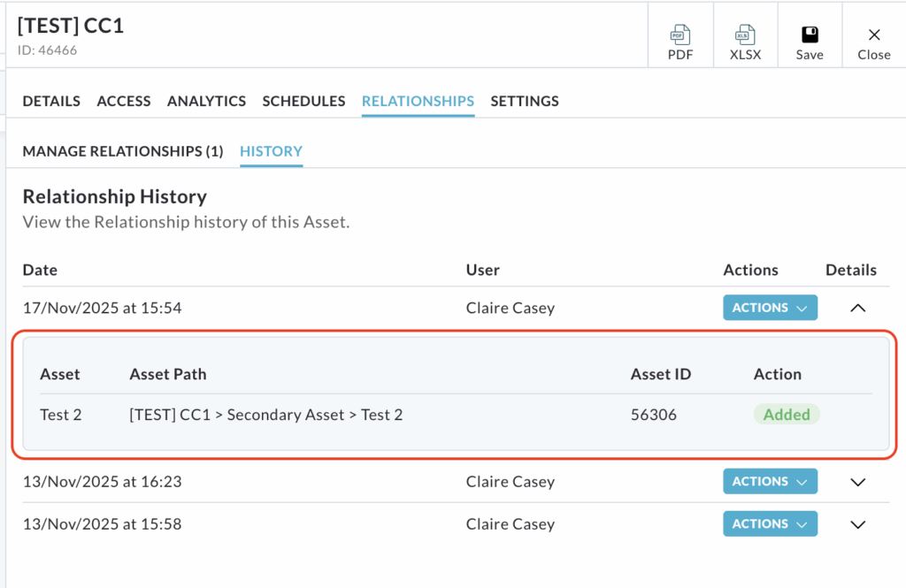Viewport: 906px width, 588px height.
Task: Select the History sub-tab
Action: 271,151
